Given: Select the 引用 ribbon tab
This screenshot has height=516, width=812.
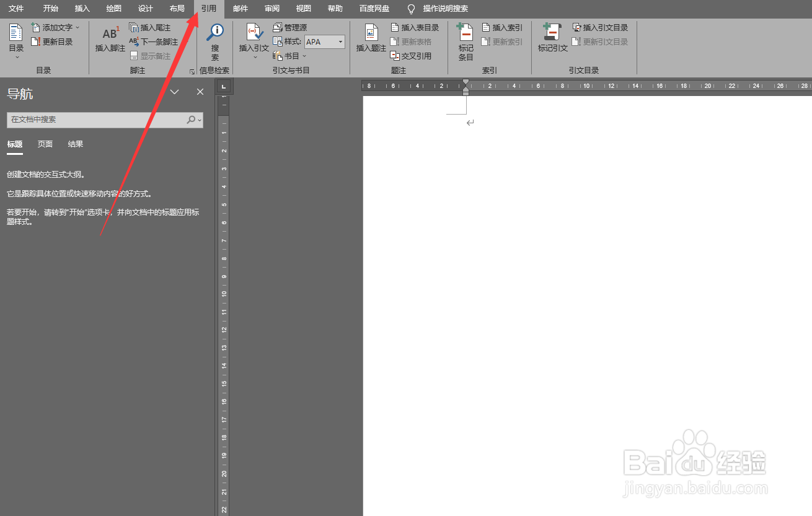Looking at the screenshot, I should (209, 9).
